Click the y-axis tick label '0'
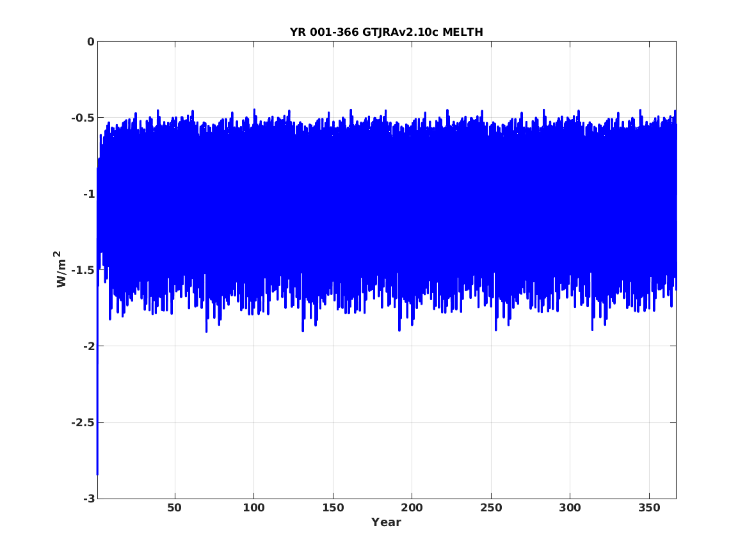This screenshot has width=747, height=560. coord(90,42)
